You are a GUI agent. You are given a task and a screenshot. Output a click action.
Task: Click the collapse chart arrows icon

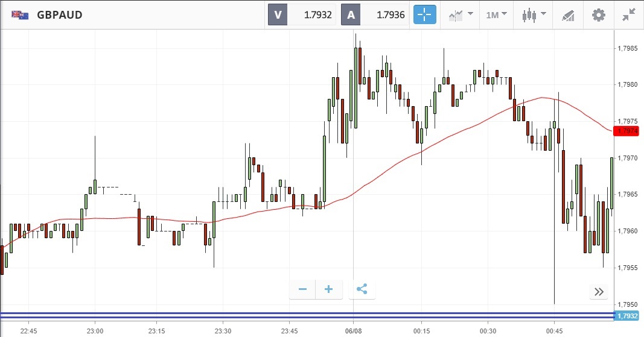[x=629, y=14]
